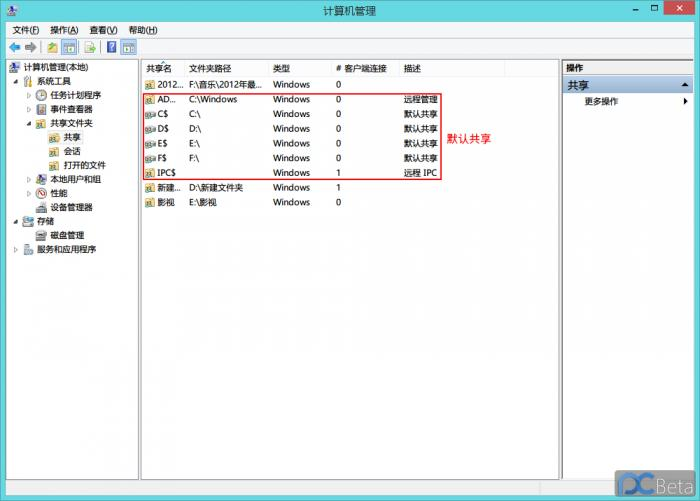Select the E$ share row

pos(292,143)
